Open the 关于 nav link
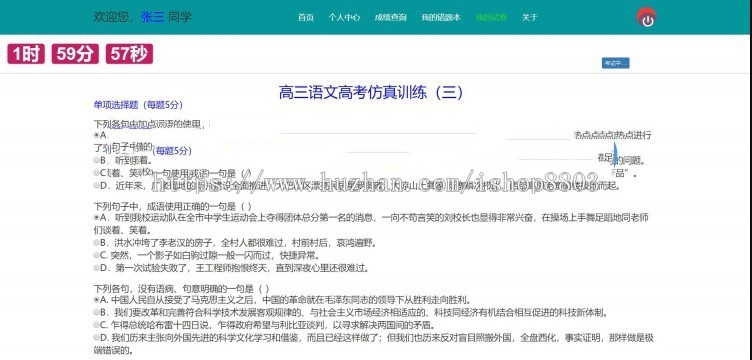The width and height of the screenshot is (752, 360). [529, 18]
